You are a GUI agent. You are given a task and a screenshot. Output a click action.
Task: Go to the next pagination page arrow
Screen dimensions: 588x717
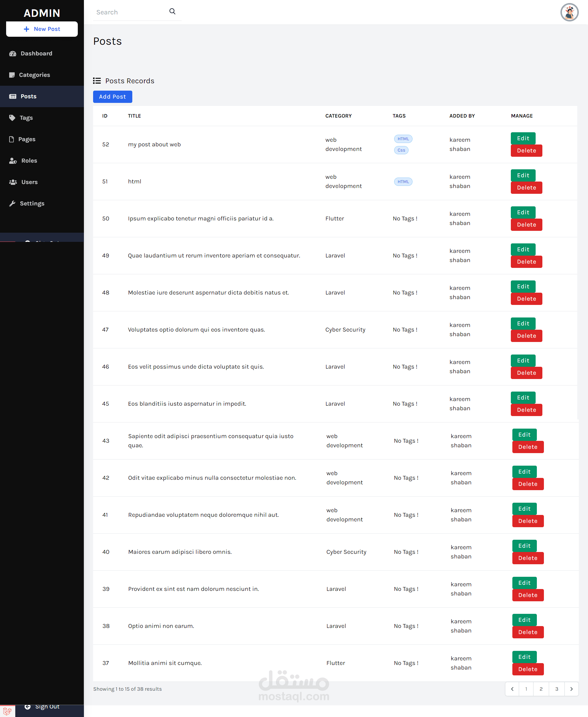(571, 689)
